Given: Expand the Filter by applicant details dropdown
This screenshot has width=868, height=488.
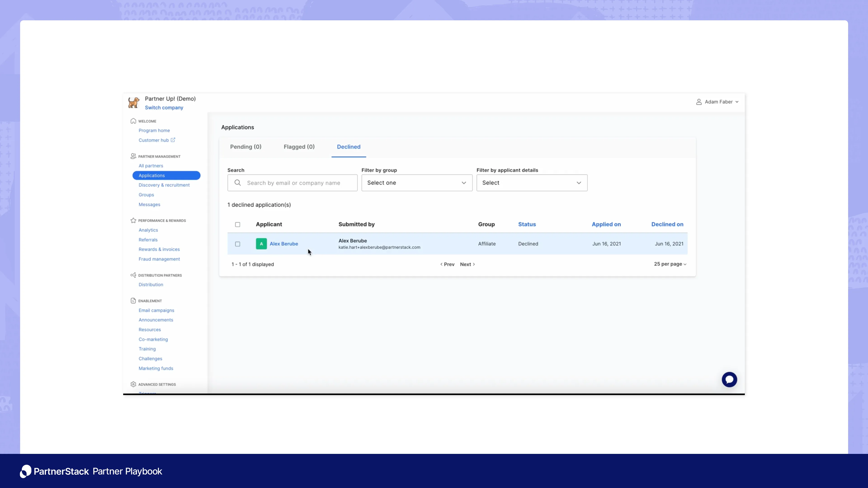Looking at the screenshot, I should pos(531,183).
